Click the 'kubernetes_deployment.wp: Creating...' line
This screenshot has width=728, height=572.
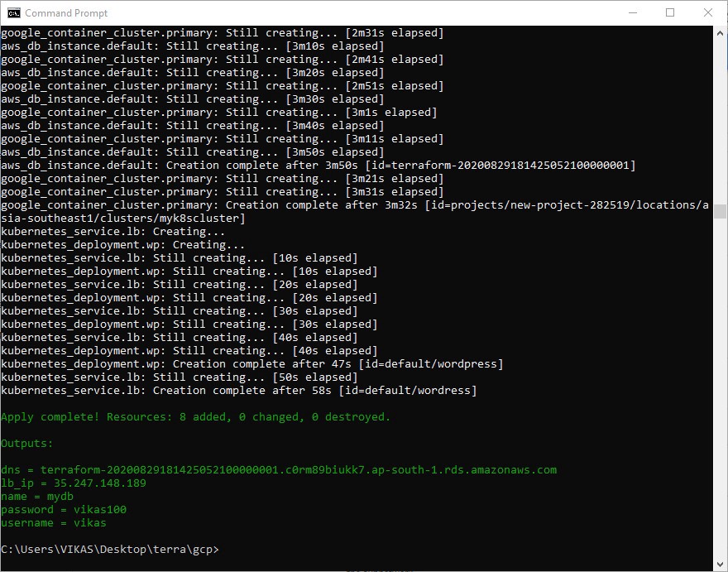tap(122, 245)
